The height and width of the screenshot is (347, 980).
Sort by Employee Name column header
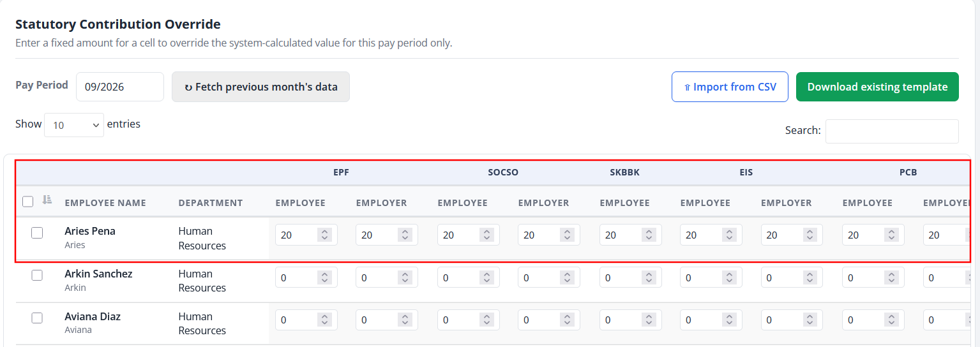point(105,203)
